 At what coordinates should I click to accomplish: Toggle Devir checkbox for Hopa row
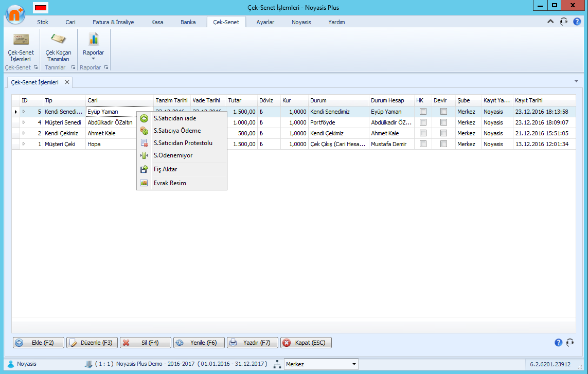[443, 144]
